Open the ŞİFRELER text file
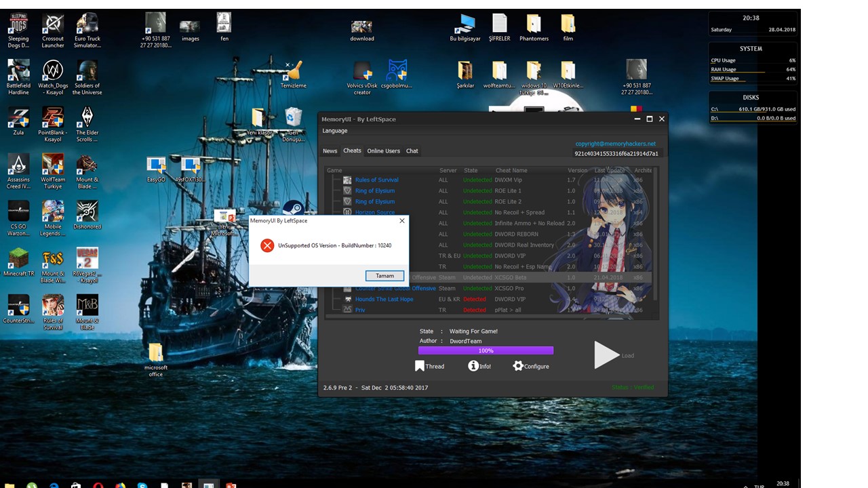 (500, 28)
